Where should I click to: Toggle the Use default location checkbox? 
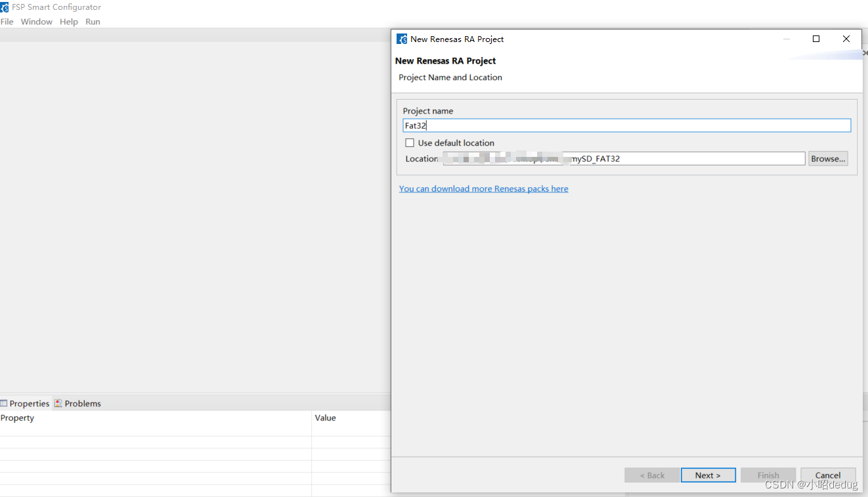point(410,142)
